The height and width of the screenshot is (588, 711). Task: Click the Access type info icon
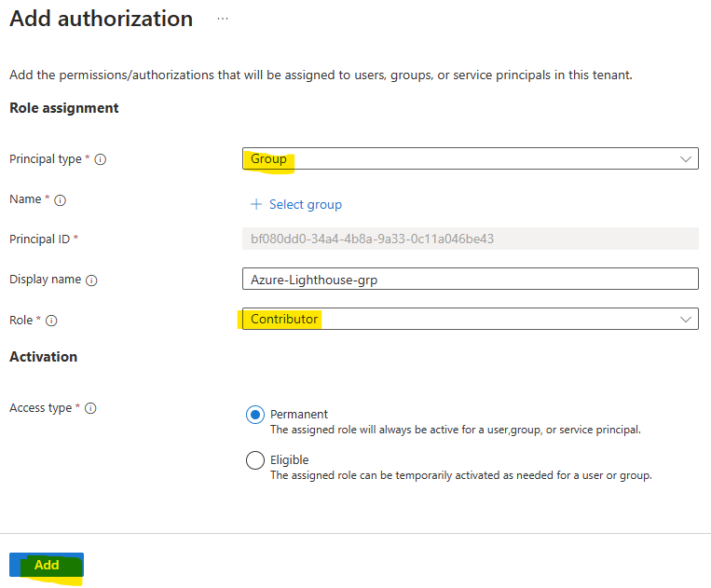point(90,408)
